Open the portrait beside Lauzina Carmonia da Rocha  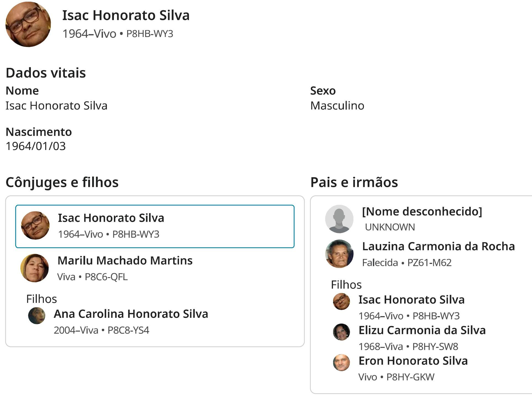(x=339, y=254)
